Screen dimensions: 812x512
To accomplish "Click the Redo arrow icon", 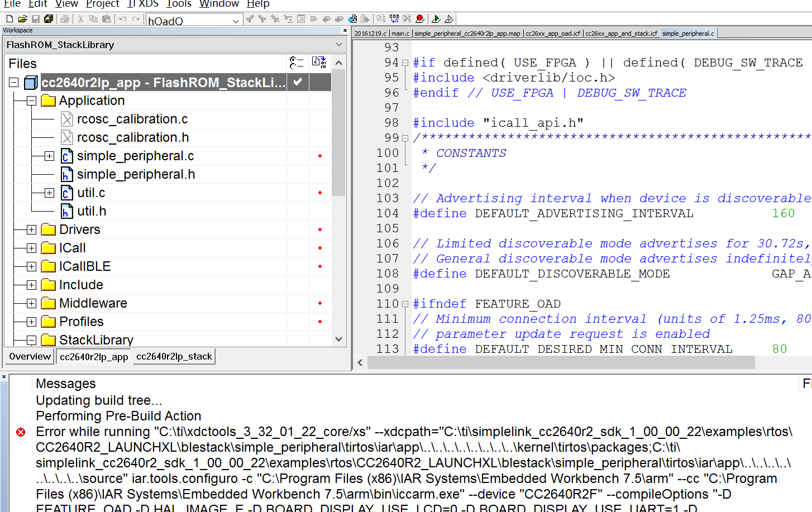I will 136,19.
